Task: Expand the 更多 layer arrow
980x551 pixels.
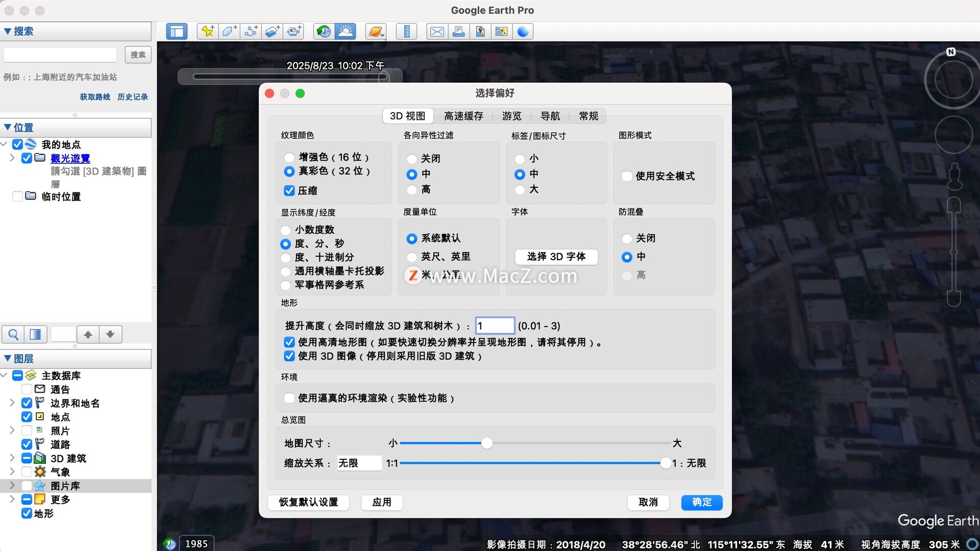Action: click(12, 499)
